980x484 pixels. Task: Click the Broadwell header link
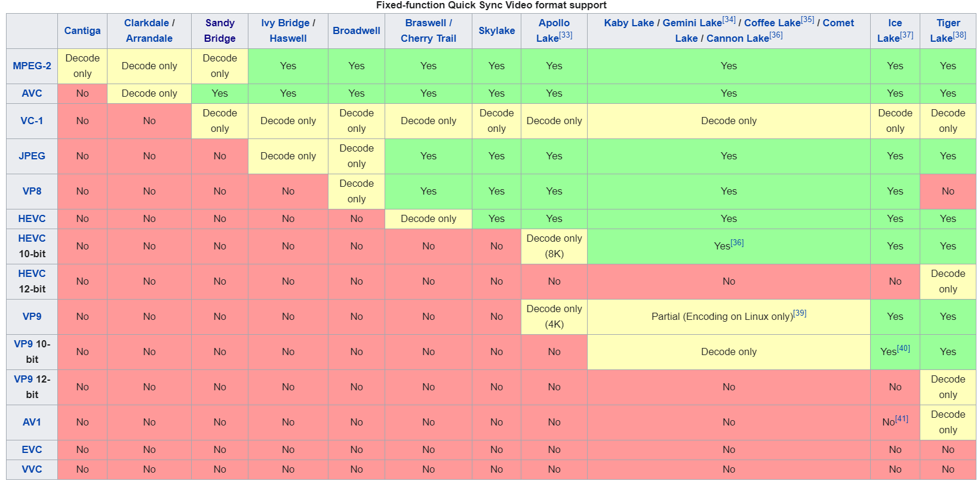point(357,30)
